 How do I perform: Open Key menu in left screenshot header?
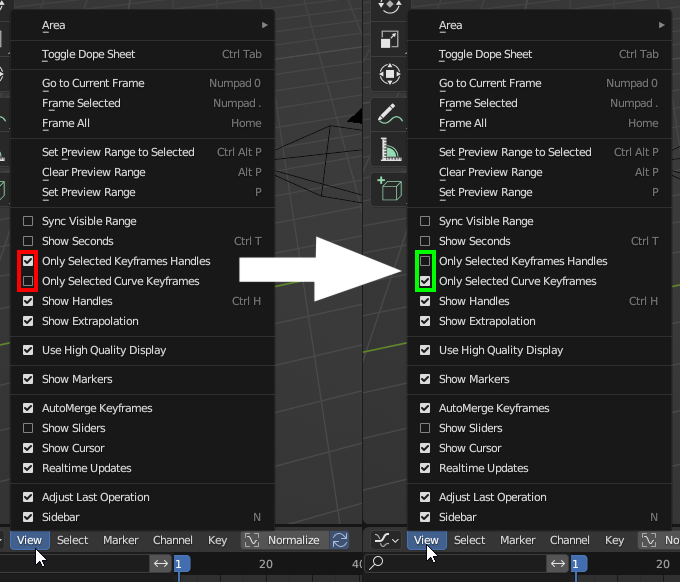[217, 540]
